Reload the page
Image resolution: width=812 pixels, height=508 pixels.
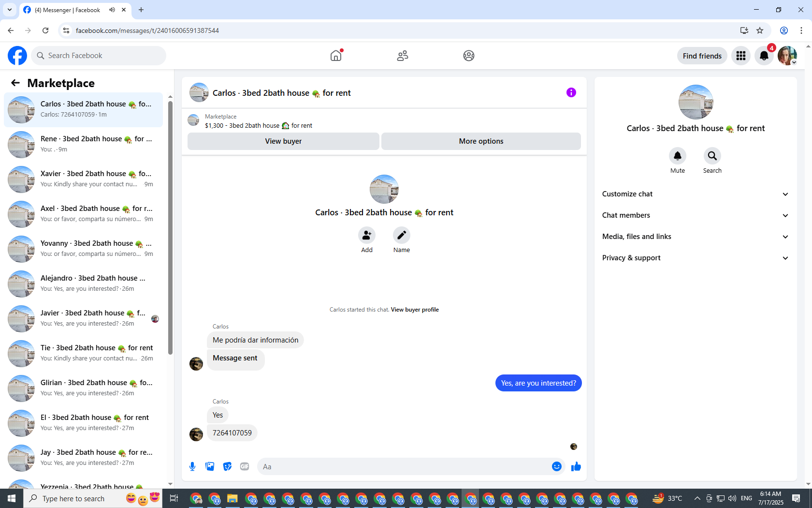pos(45,30)
